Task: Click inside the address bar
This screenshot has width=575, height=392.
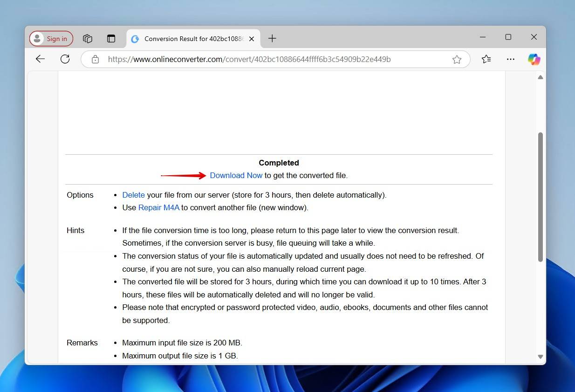Action: point(280,59)
